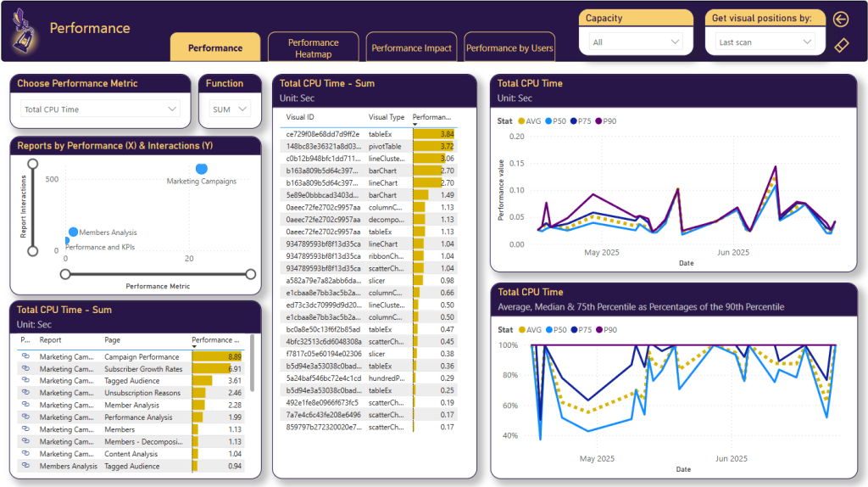This screenshot has height=487, width=868.
Task: Go to the Performance Impact tab
Action: (x=412, y=48)
